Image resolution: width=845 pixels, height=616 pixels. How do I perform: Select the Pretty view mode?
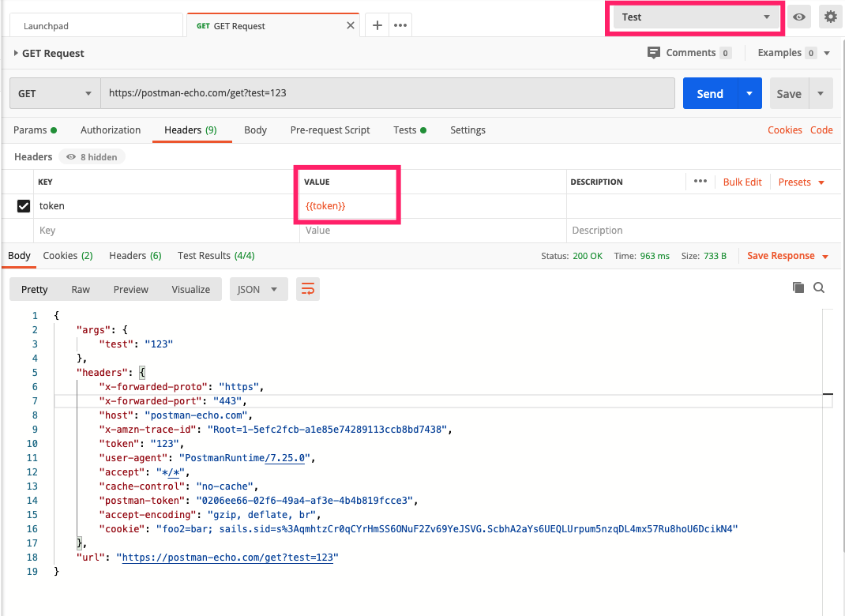tap(35, 289)
